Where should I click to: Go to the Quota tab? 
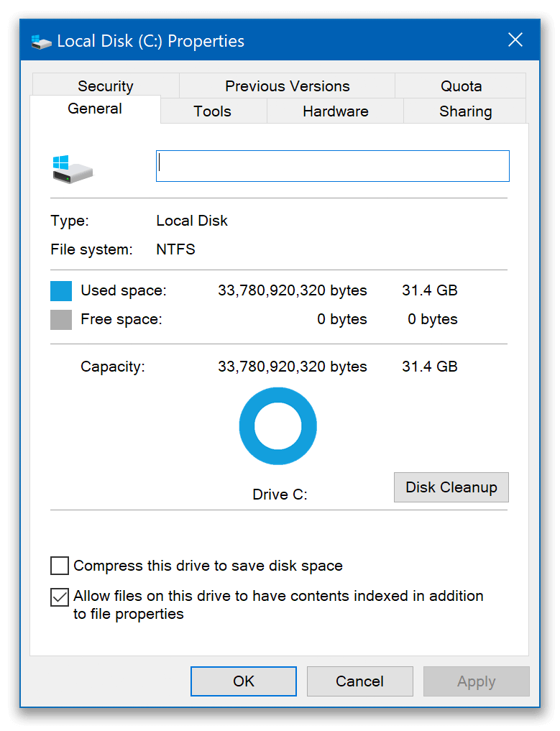(x=461, y=86)
